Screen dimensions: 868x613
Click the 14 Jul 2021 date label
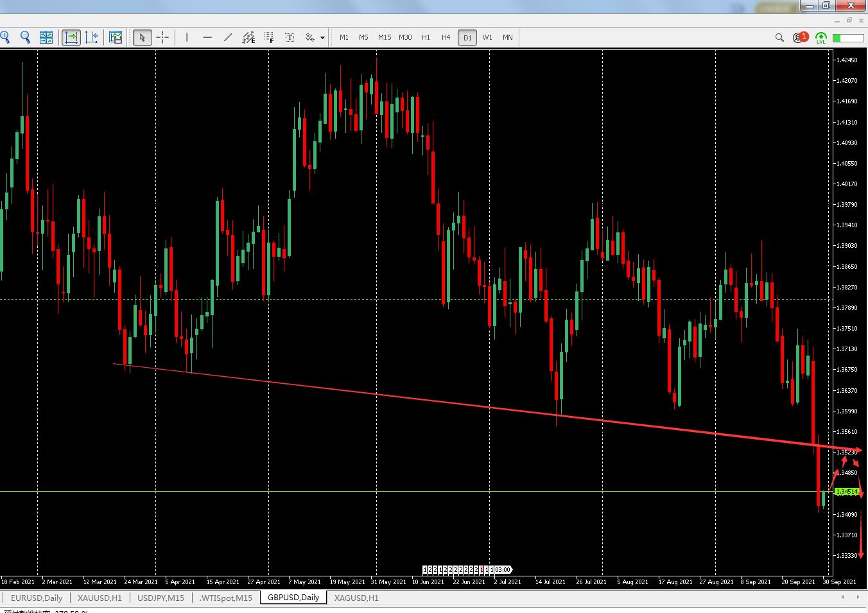(550, 582)
